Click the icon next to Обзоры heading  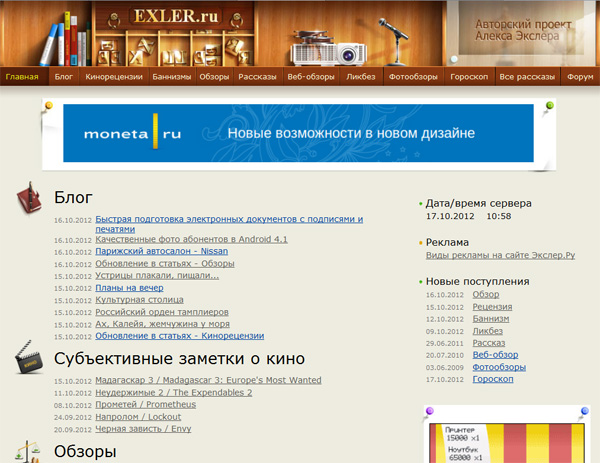(x=30, y=452)
